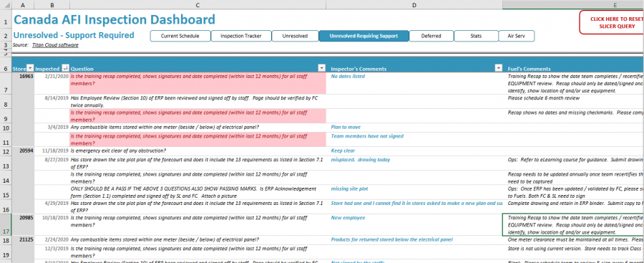The image size is (644, 263).
Task: Open the Inspected column sort dropdown
Action: (65, 68)
